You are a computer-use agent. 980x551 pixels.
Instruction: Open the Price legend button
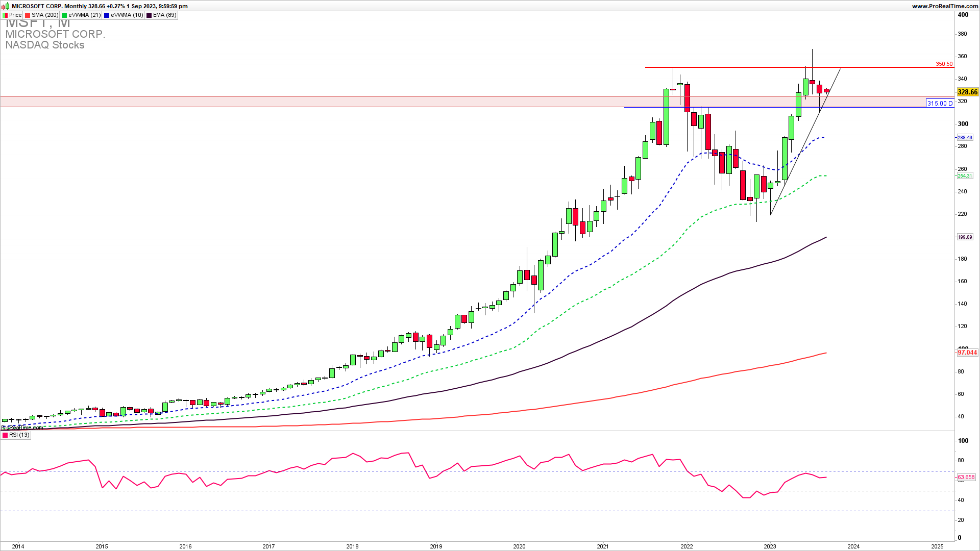click(12, 15)
